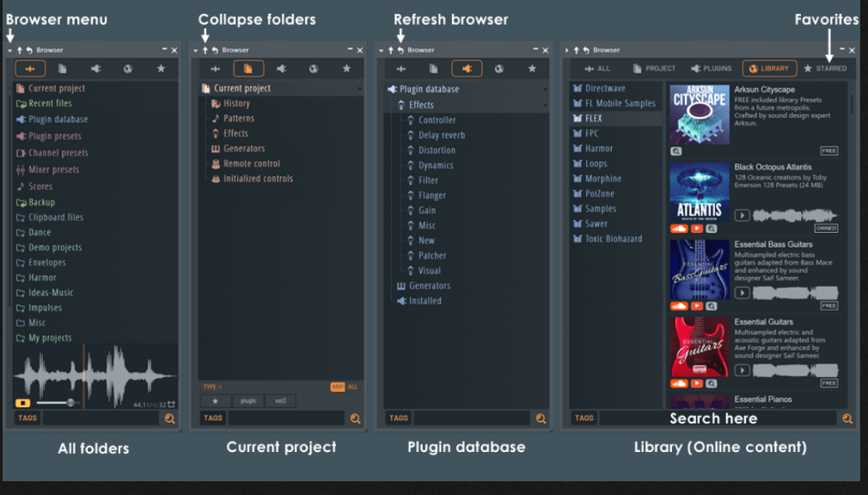
Task: Toggle the ALL tag match option
Action: point(352,387)
